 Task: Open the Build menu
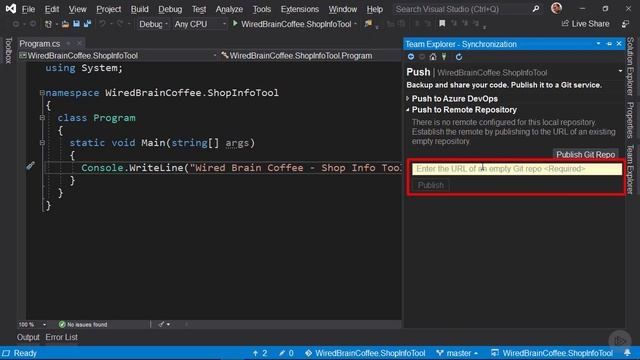(140, 9)
